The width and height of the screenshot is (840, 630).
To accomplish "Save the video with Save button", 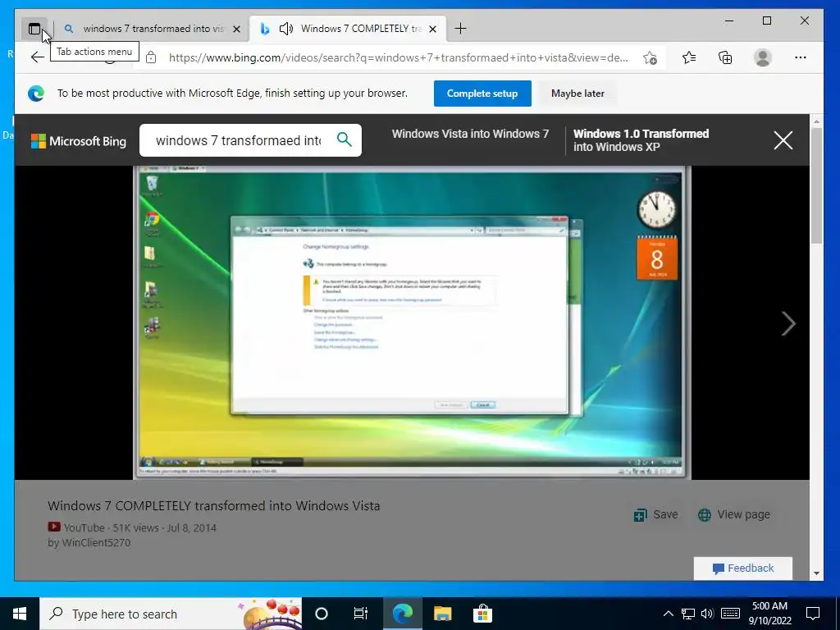I will point(655,514).
